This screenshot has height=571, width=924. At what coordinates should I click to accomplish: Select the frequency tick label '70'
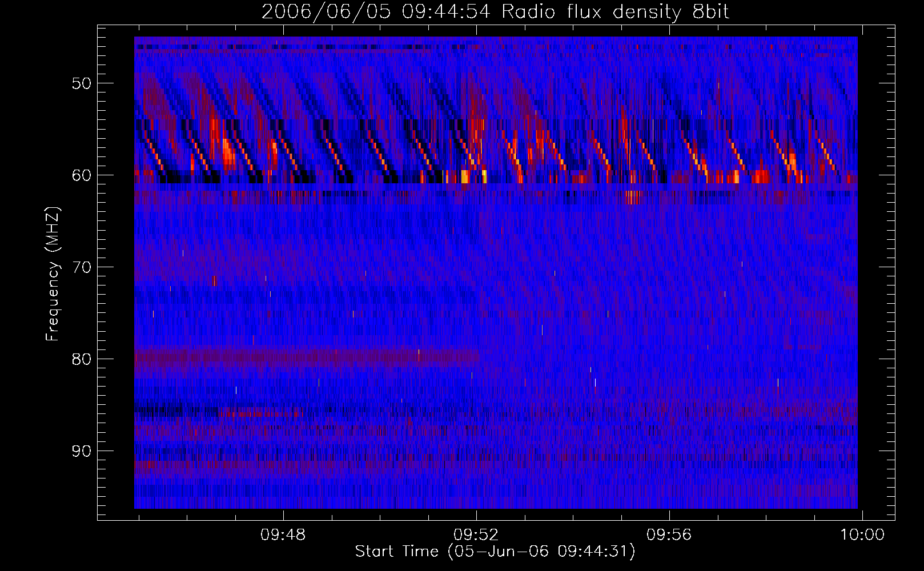[82, 267]
